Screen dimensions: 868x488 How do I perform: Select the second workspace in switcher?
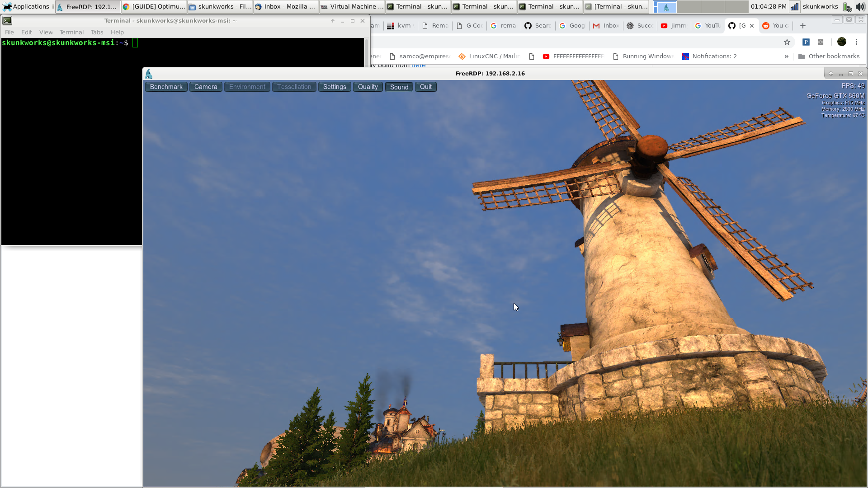tap(689, 6)
